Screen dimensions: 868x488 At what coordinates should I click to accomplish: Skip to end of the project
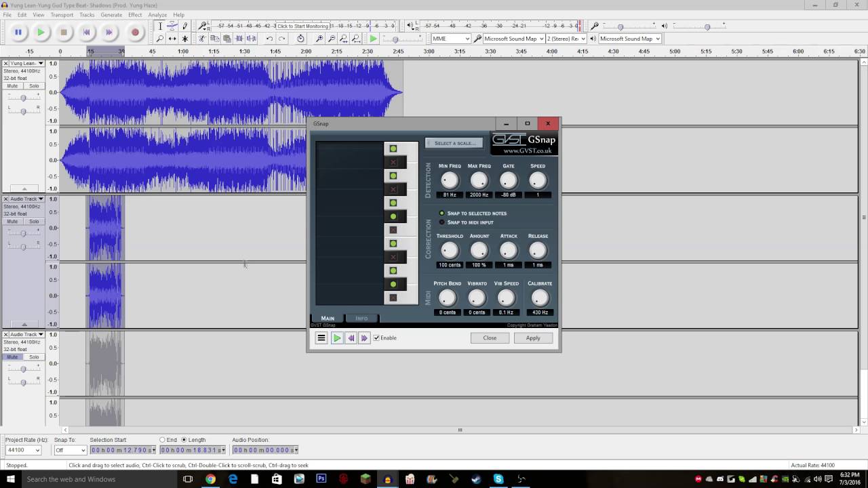pyautogui.click(x=109, y=32)
